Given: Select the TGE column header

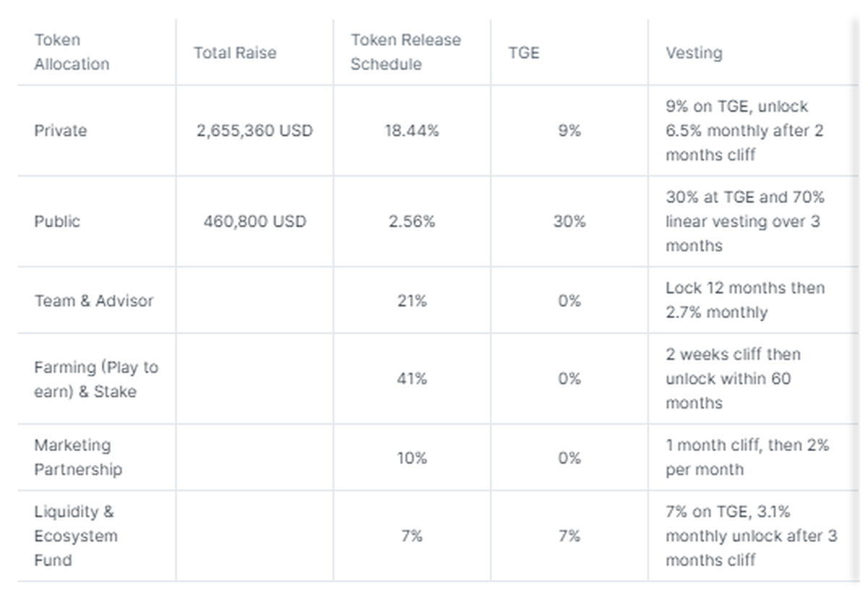Looking at the screenshot, I should click(524, 53).
